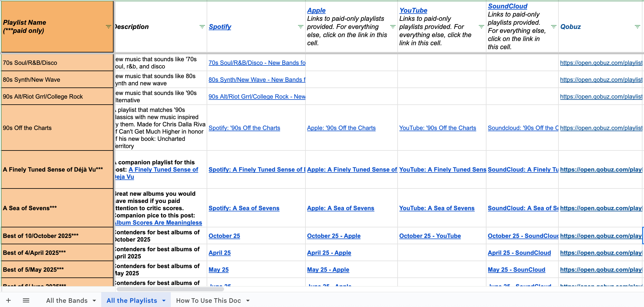The height and width of the screenshot is (307, 644).
Task: Open Album Scores Are Meaningless post link
Action: point(158,223)
